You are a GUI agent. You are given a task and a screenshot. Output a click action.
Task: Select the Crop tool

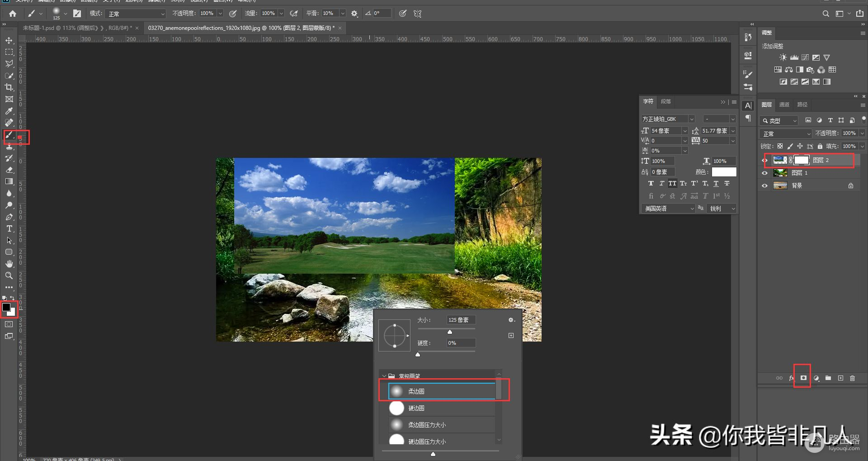pyautogui.click(x=9, y=87)
